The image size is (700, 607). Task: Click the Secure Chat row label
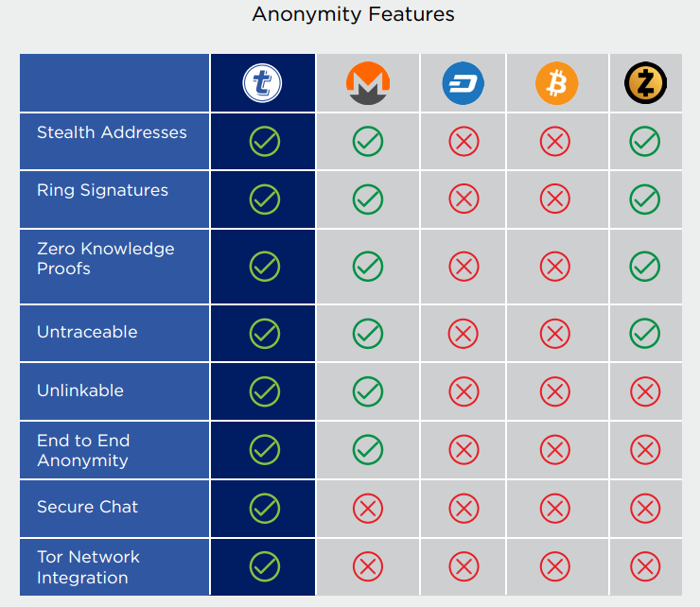pos(87,507)
